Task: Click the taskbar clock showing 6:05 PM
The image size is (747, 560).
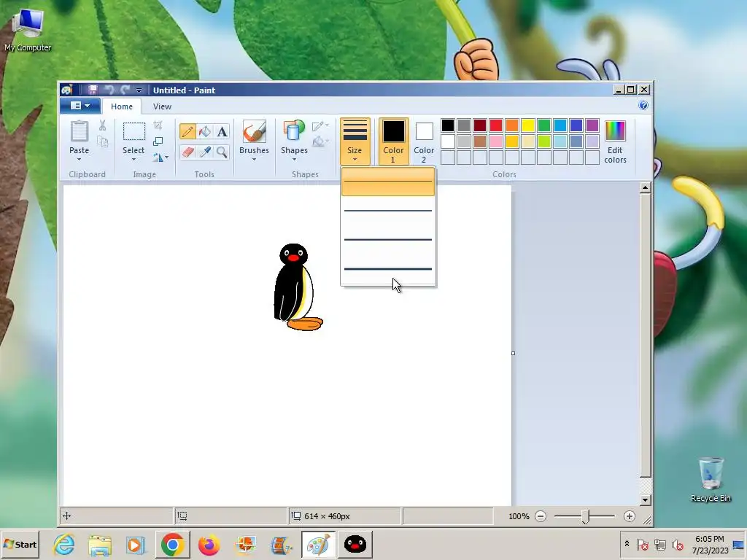Action: coord(710,544)
